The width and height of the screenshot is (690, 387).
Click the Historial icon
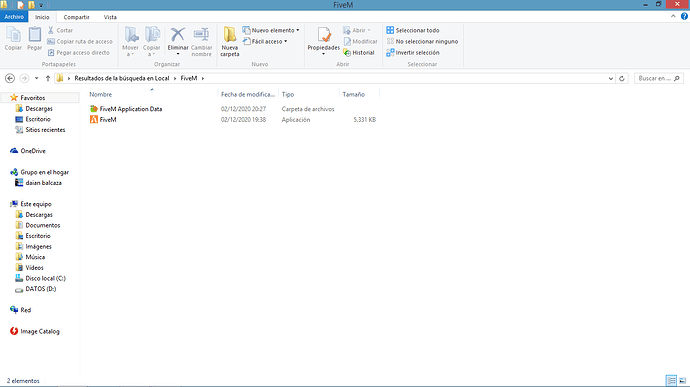[347, 52]
